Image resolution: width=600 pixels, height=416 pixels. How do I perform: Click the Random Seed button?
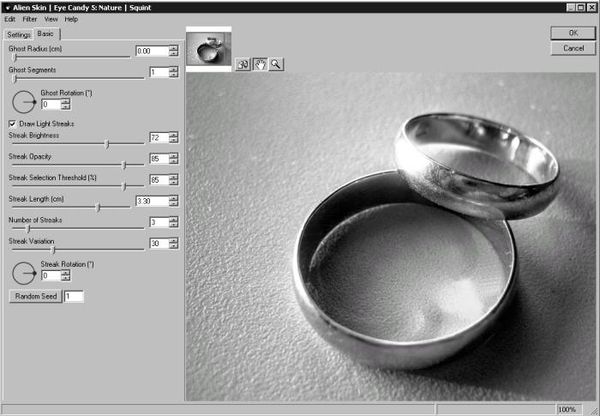click(x=35, y=296)
